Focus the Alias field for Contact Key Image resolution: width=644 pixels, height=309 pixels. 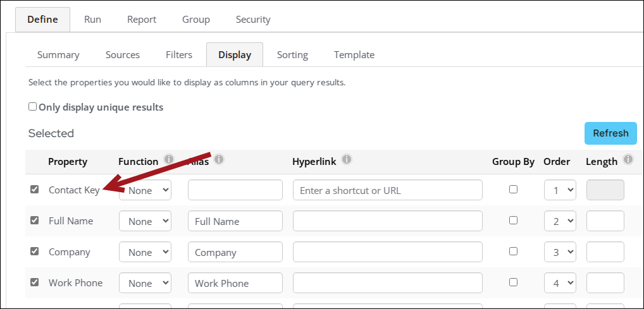point(235,190)
